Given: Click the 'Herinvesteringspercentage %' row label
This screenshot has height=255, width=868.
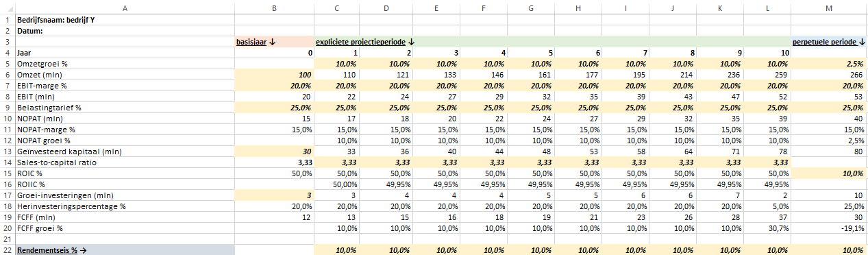Looking at the screenshot, I should tap(125, 206).
